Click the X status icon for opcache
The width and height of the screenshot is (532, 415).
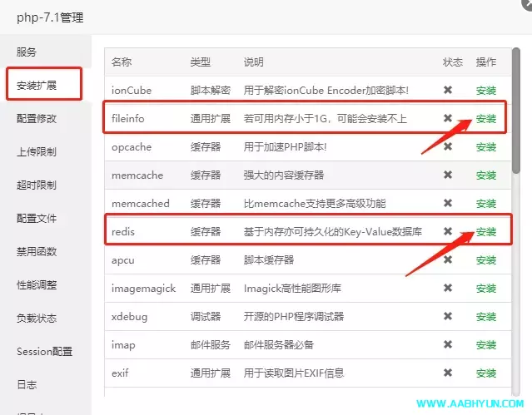(x=448, y=146)
